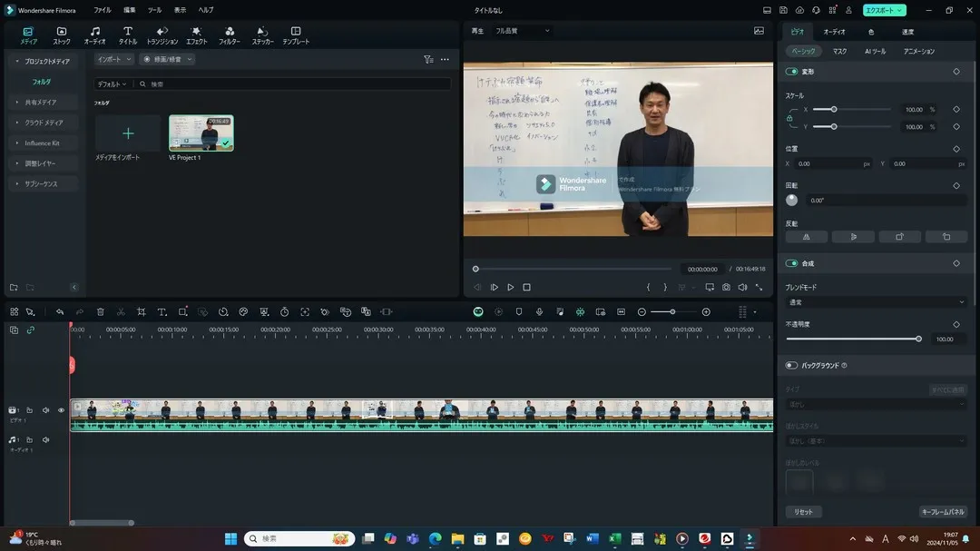
Task: Click the marker shield icon in timeline toolbar
Action: (519, 311)
